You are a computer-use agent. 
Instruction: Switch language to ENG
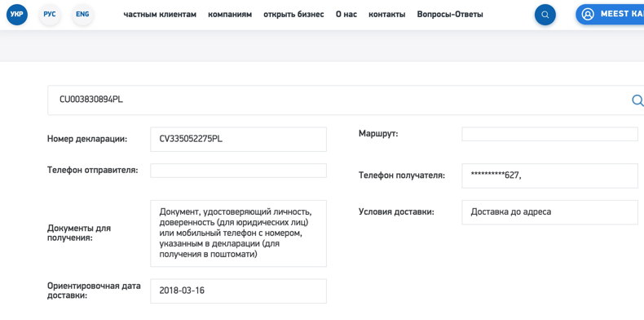(82, 15)
